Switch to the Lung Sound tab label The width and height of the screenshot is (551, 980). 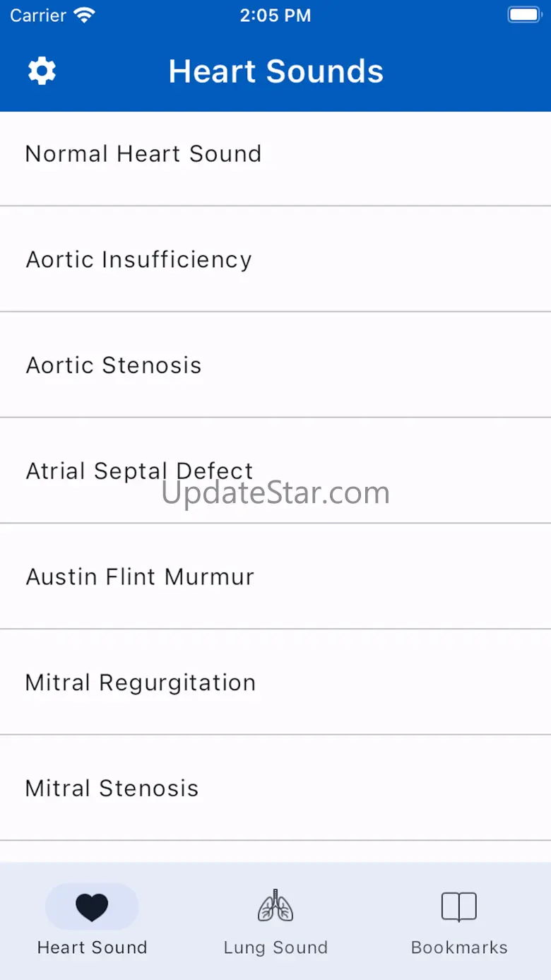pos(275,947)
